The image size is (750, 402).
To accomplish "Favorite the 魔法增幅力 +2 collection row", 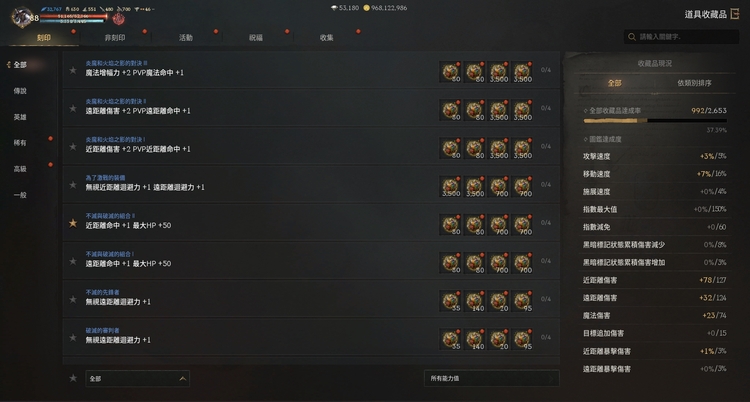I will click(x=73, y=70).
